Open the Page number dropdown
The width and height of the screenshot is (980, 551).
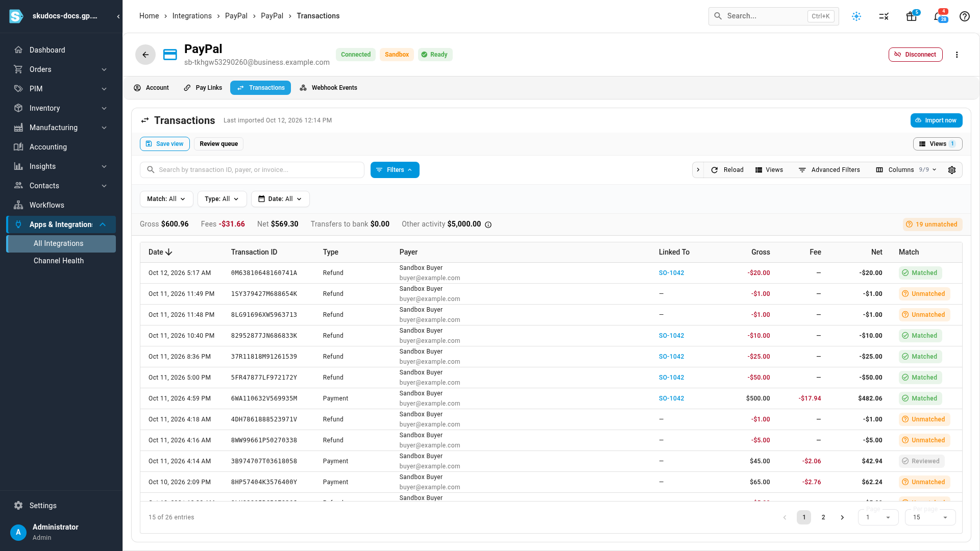pos(878,517)
